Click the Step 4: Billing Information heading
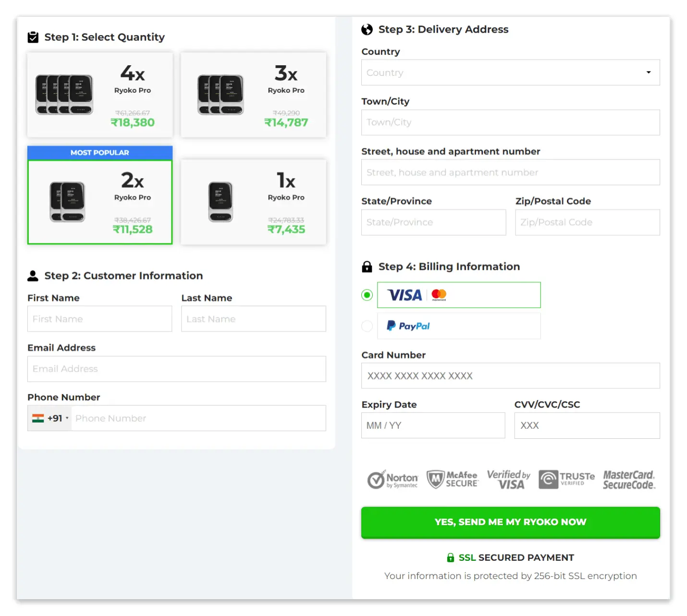This screenshot has height=616, width=687. [x=449, y=267]
